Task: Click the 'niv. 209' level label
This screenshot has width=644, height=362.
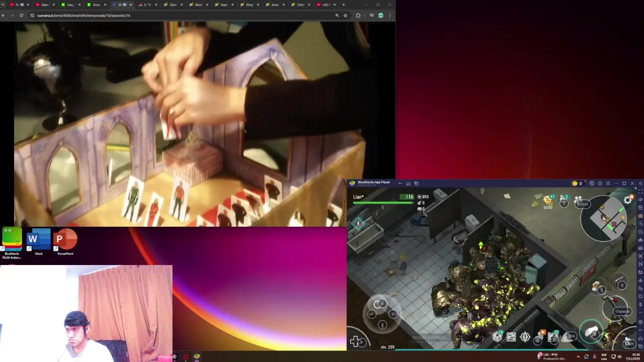Action: click(x=387, y=347)
